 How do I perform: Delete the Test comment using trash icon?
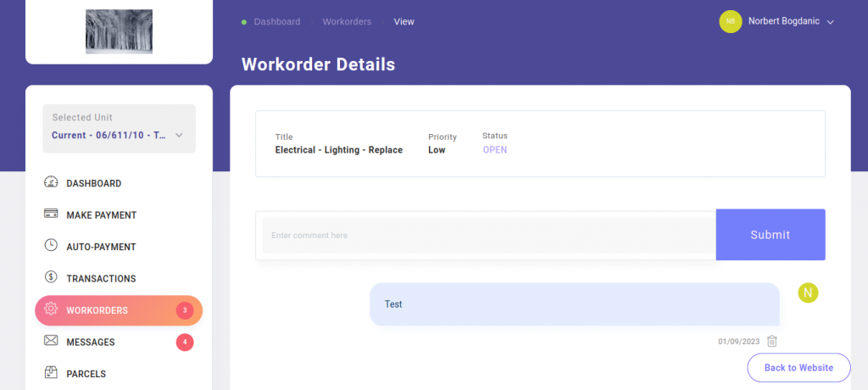[771, 342]
